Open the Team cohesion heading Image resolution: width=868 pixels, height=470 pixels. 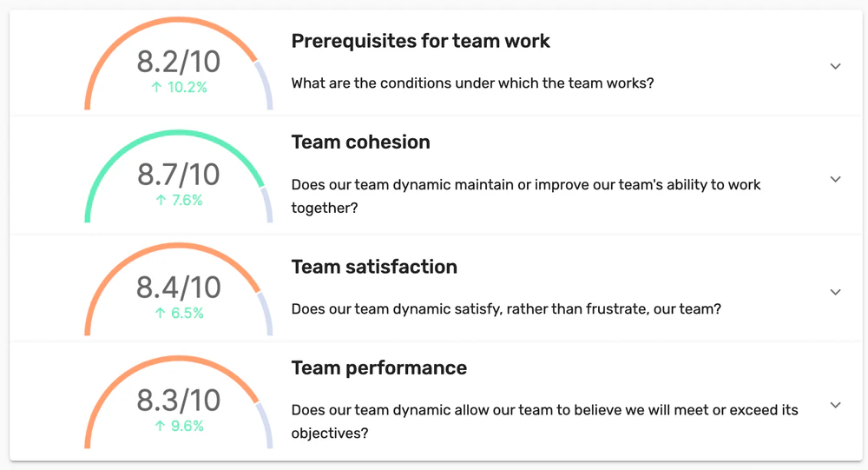pos(361,142)
